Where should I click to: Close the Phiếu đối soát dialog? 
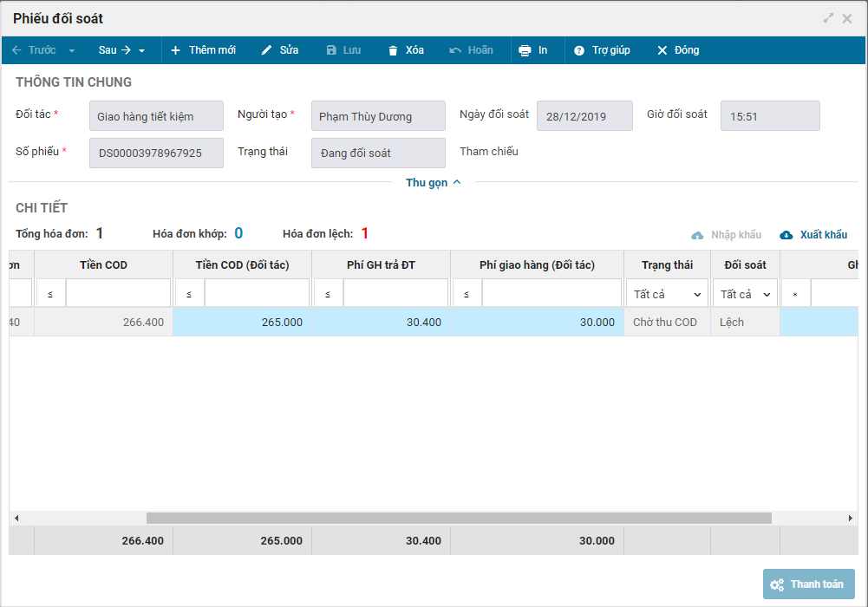coord(847,18)
